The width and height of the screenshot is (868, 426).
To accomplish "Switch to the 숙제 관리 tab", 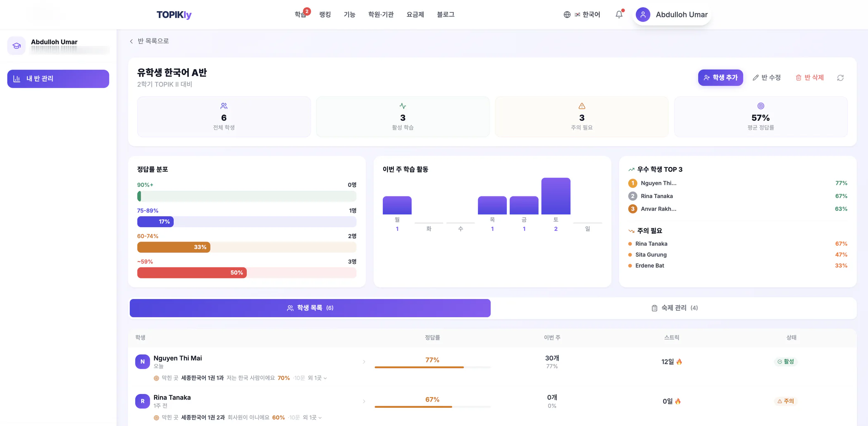I will [x=674, y=308].
